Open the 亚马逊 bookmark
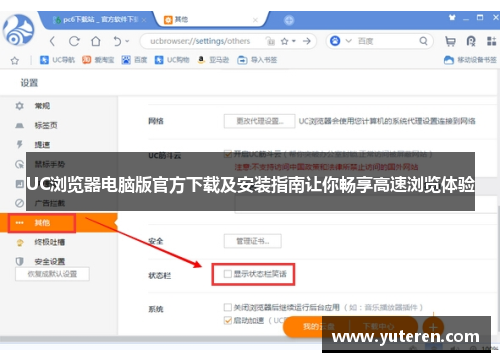Screen dimensions: 500x362 tap(213, 60)
